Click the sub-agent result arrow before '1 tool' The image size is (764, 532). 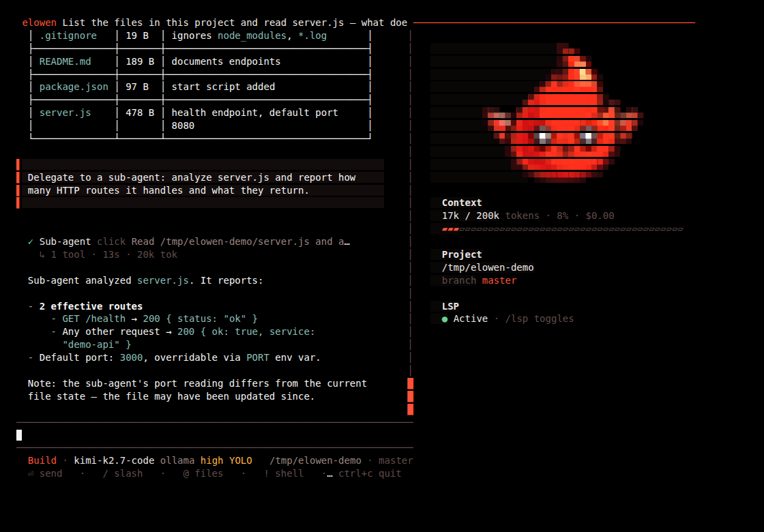(x=42, y=255)
